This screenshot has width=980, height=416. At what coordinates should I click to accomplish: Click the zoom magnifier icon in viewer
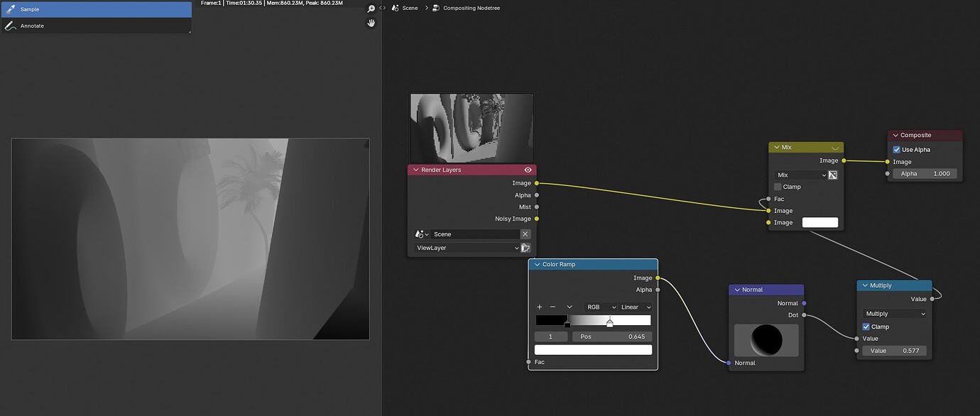(371, 9)
